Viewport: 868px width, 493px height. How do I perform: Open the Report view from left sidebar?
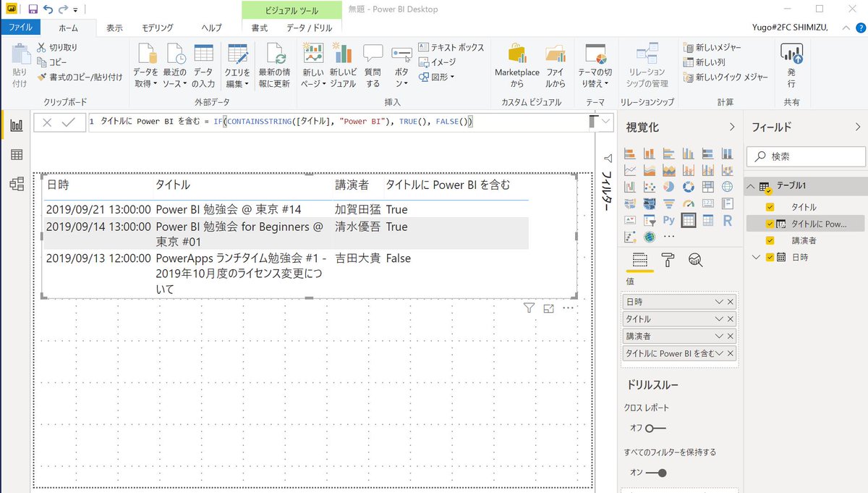coord(16,125)
